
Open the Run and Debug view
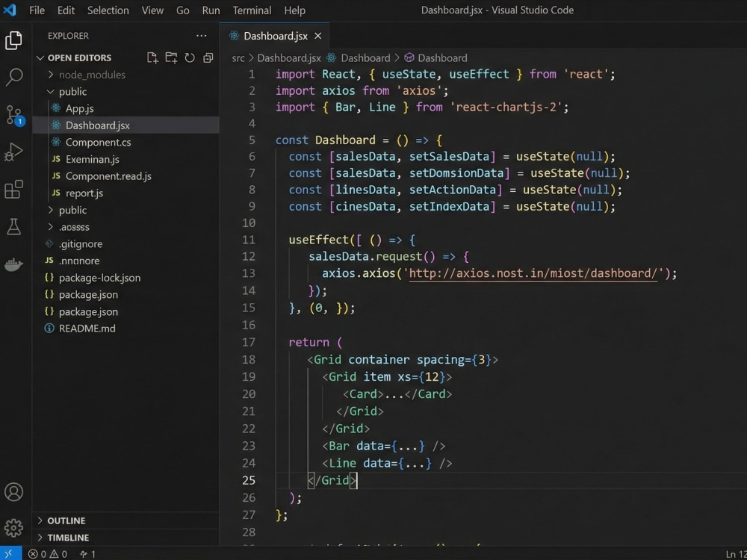click(13, 152)
